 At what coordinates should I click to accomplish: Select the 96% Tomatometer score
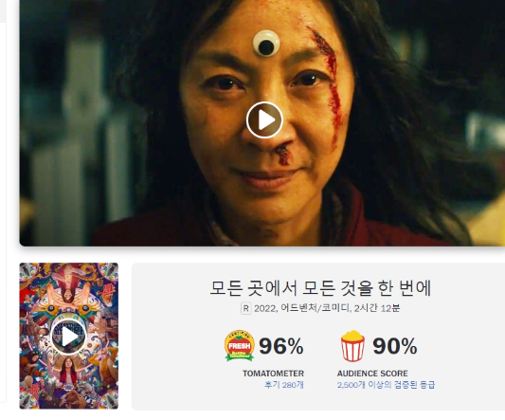click(x=281, y=346)
